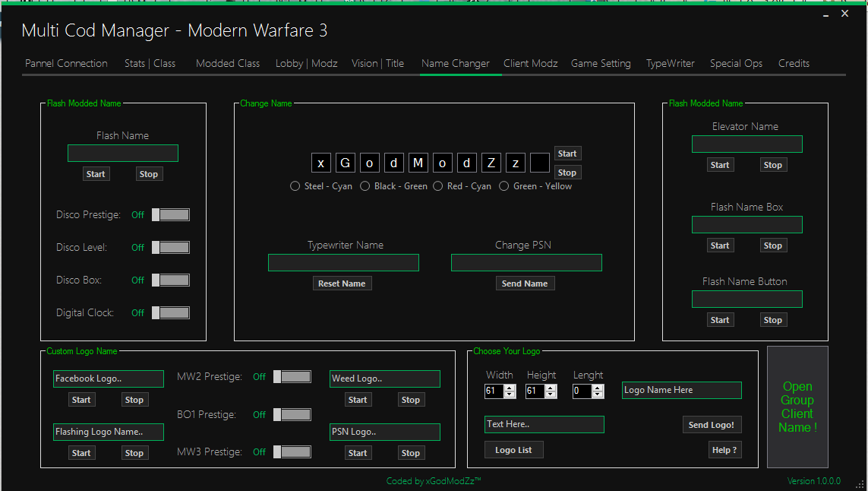
Task: Stop the Elevator Name effect
Action: [773, 165]
